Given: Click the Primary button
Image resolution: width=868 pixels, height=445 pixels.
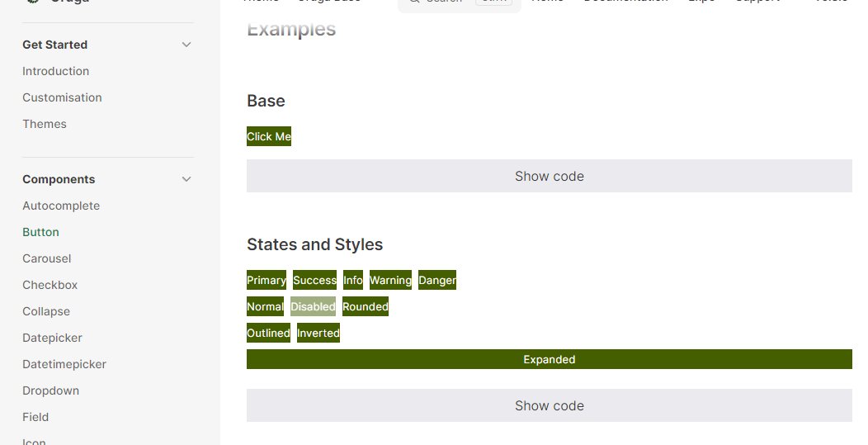Looking at the screenshot, I should point(267,280).
